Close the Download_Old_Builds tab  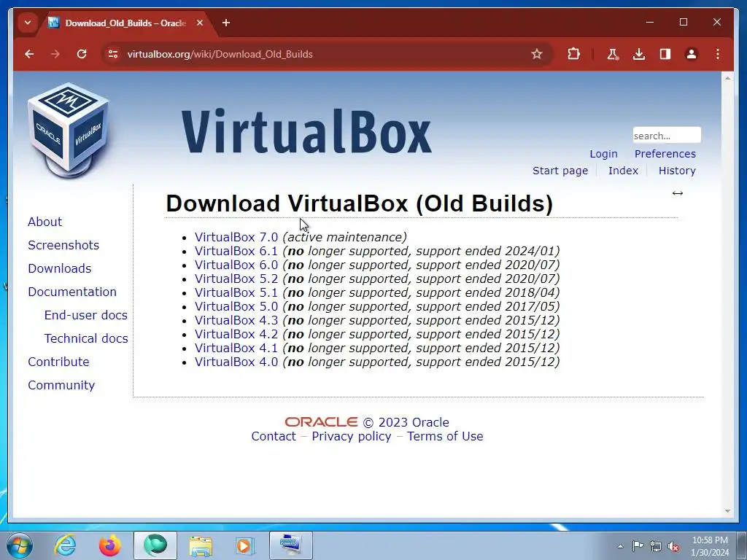[x=200, y=23]
